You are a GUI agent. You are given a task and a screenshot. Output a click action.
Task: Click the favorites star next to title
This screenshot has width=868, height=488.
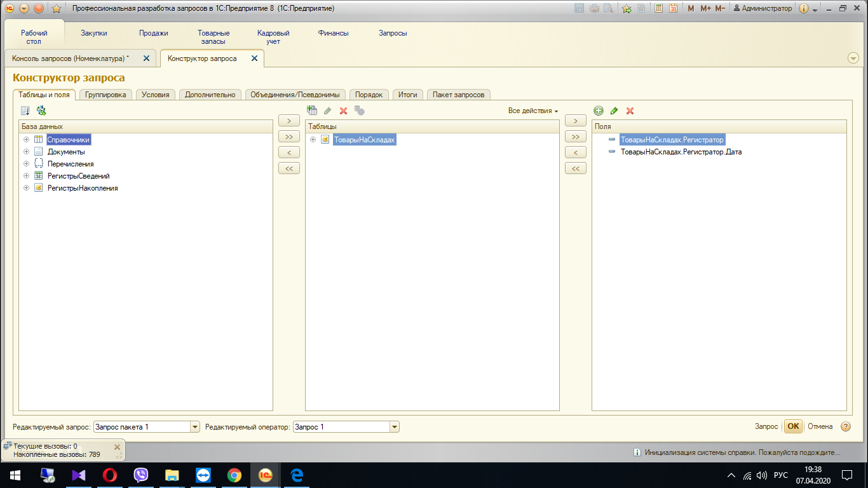[56, 8]
